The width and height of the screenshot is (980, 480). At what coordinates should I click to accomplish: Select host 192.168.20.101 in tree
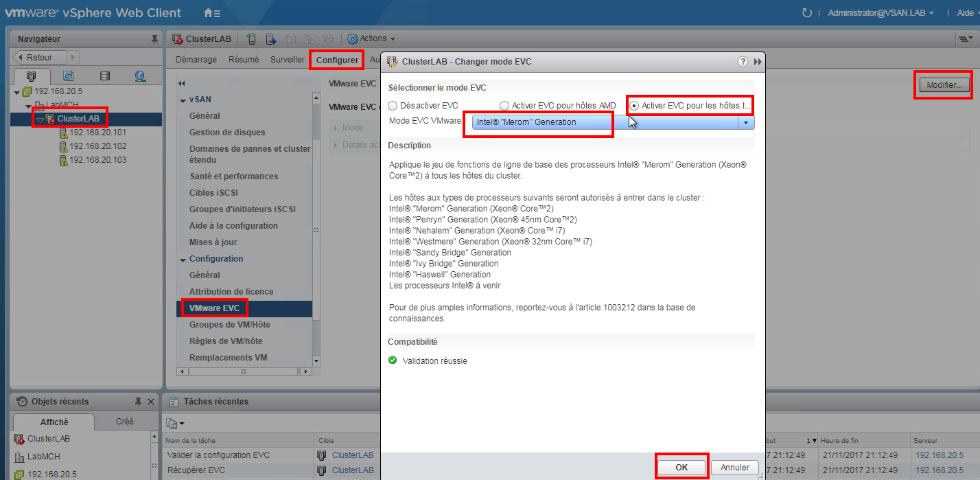pos(98,133)
